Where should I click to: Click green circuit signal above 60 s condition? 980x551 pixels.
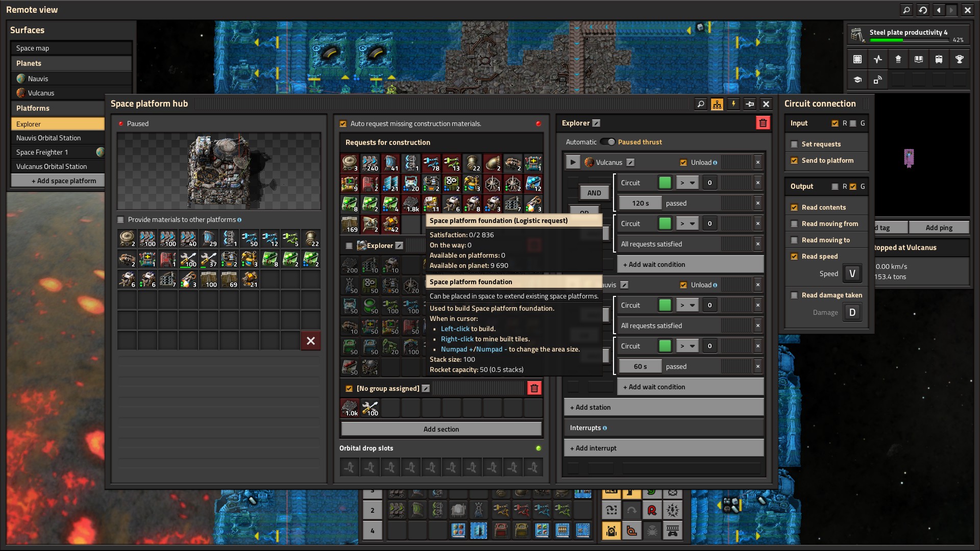pyautogui.click(x=665, y=346)
